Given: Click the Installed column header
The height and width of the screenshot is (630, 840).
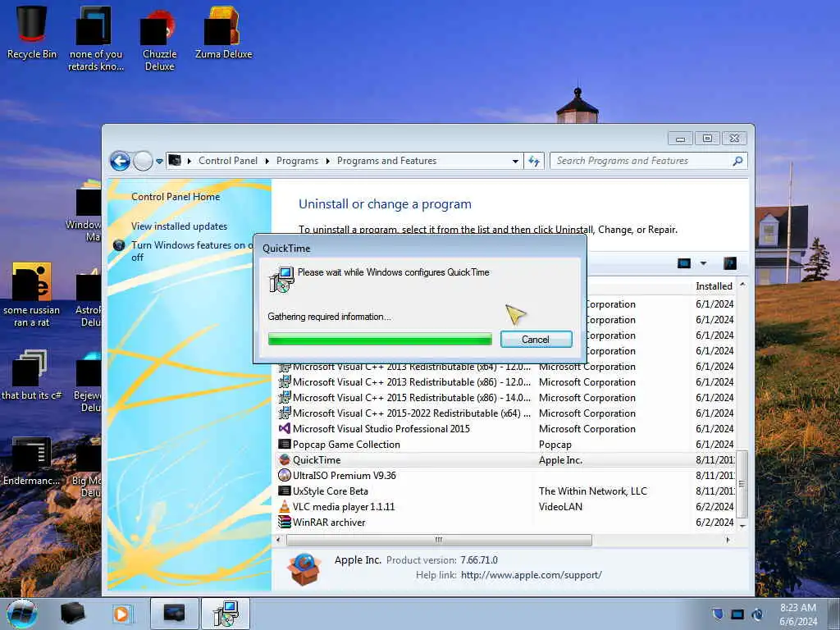Looking at the screenshot, I should coord(714,286).
